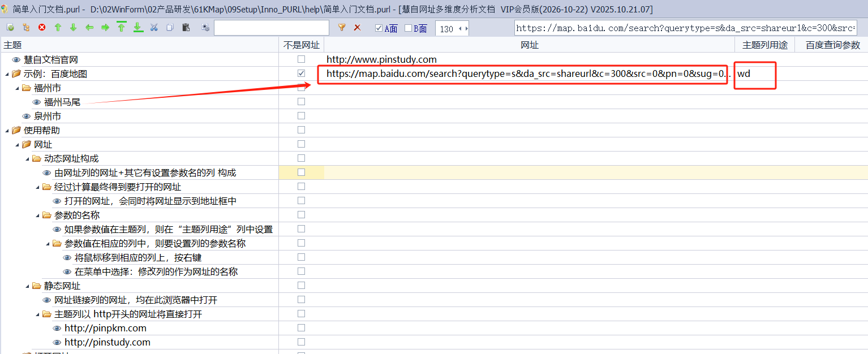The image size is (868, 354).
Task: Clear filter with the red X icon
Action: pyautogui.click(x=357, y=28)
